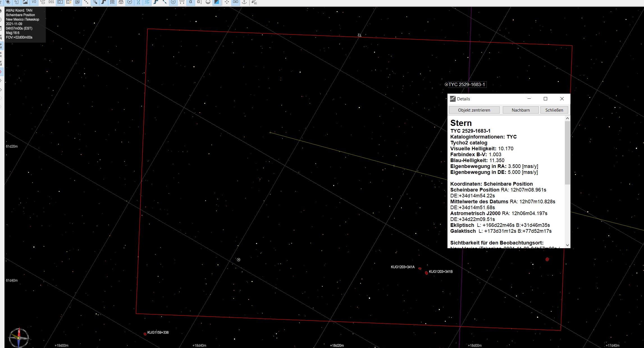Click the Nachbarn button
Screen dimensions: 644x348
pyautogui.click(x=520, y=110)
